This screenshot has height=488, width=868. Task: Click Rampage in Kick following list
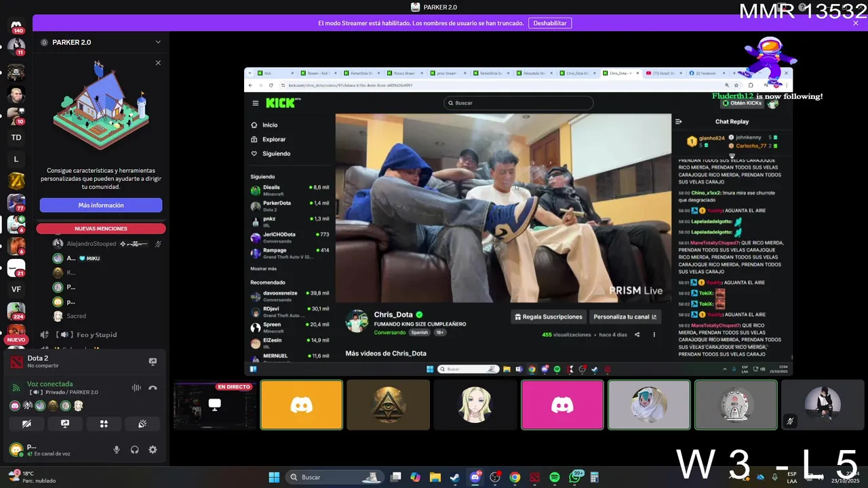tap(290, 253)
